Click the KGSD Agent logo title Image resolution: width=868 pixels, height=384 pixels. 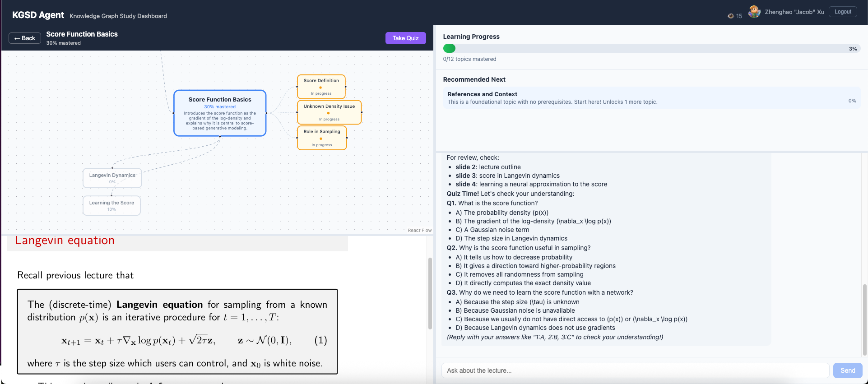(38, 15)
